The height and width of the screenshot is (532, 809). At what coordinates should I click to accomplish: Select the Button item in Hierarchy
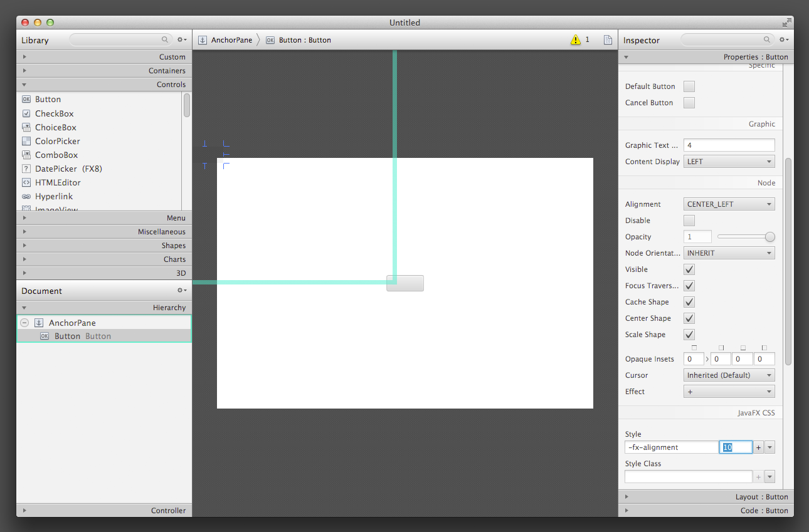67,336
